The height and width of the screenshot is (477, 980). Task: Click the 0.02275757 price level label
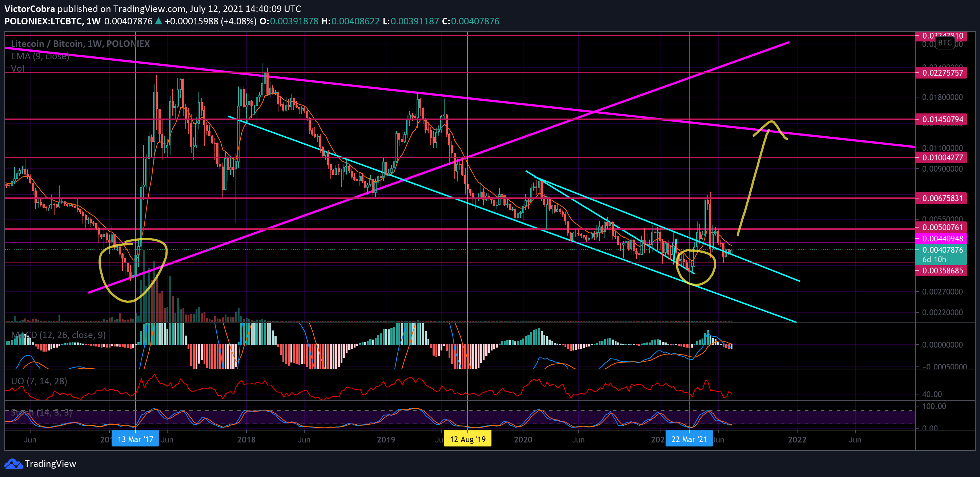pos(941,73)
